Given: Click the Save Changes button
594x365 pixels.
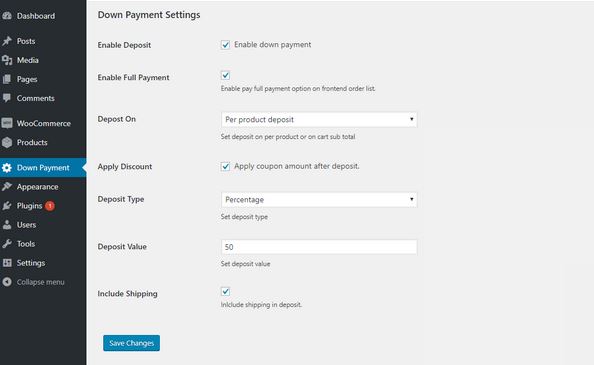Looking at the screenshot, I should 131,343.
